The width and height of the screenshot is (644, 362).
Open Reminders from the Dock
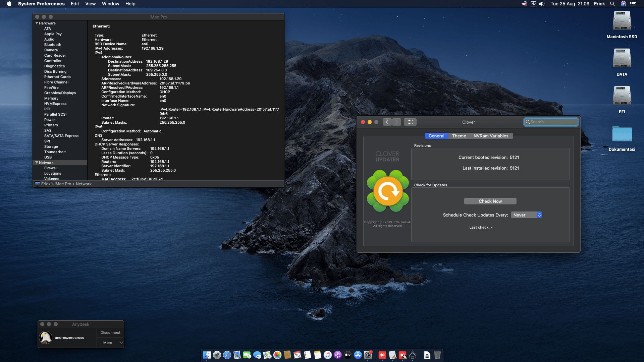tap(308, 355)
